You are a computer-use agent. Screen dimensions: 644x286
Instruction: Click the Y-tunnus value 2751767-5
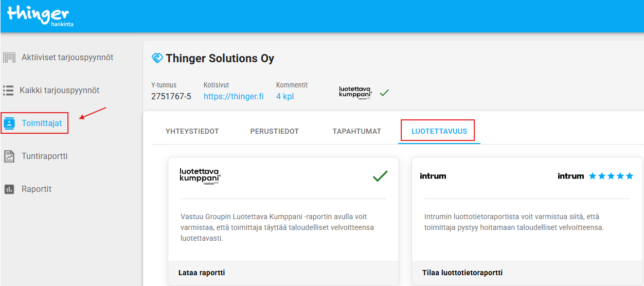(171, 96)
